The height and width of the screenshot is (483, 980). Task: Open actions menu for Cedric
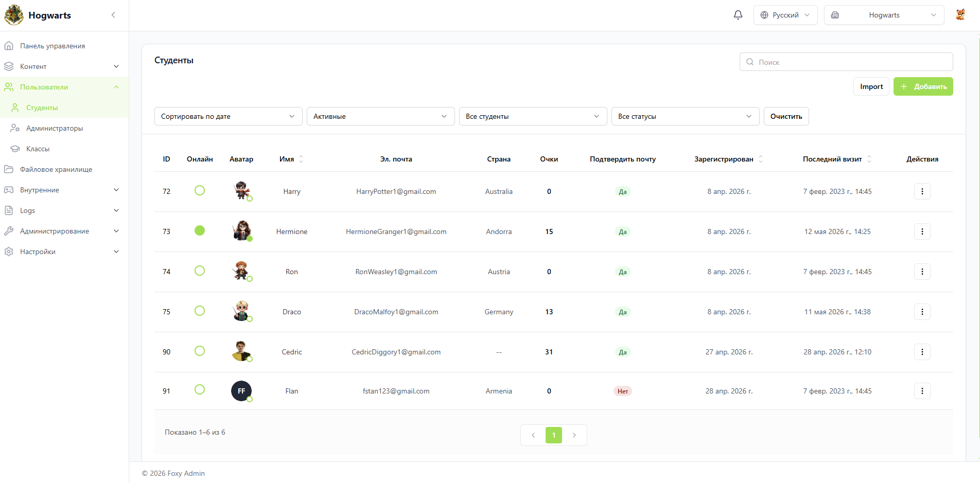922,352
